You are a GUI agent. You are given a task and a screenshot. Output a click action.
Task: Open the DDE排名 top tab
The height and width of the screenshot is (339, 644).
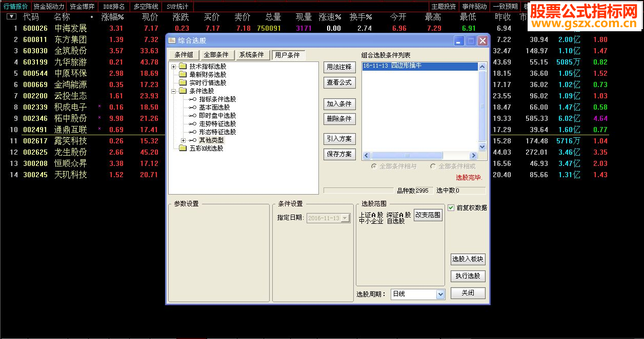[114, 7]
